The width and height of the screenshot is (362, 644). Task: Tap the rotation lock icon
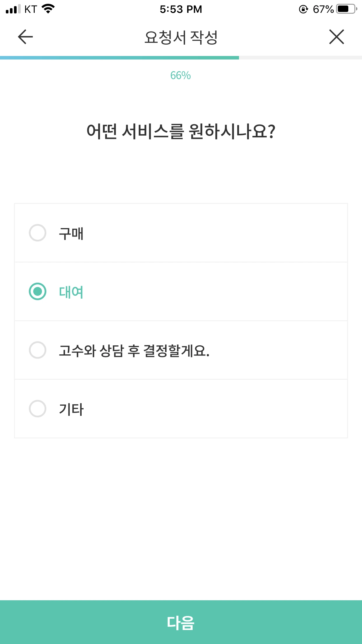coord(303,9)
